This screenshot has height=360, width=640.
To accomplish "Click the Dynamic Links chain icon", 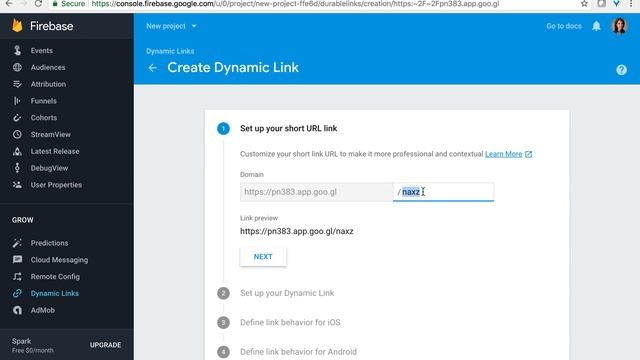I will (17, 293).
